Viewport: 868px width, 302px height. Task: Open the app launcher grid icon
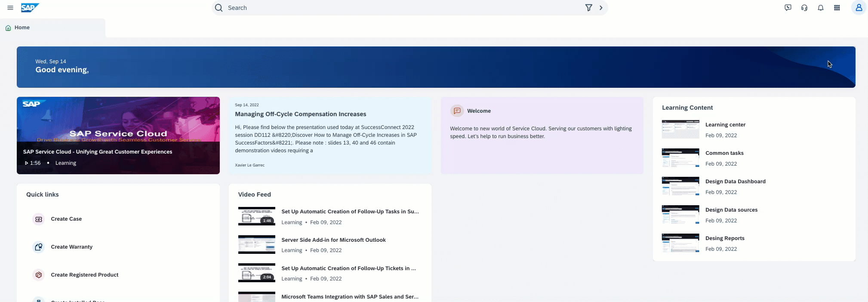837,8
